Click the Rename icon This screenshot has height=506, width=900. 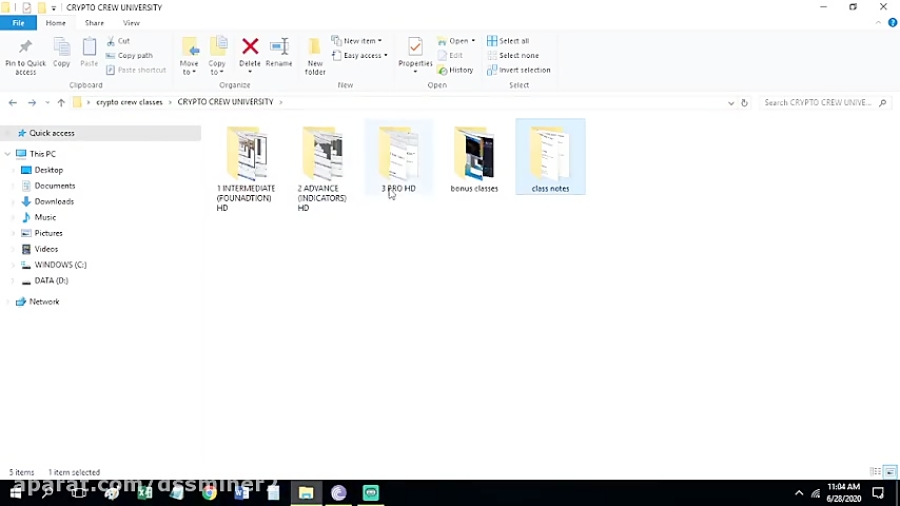280,46
